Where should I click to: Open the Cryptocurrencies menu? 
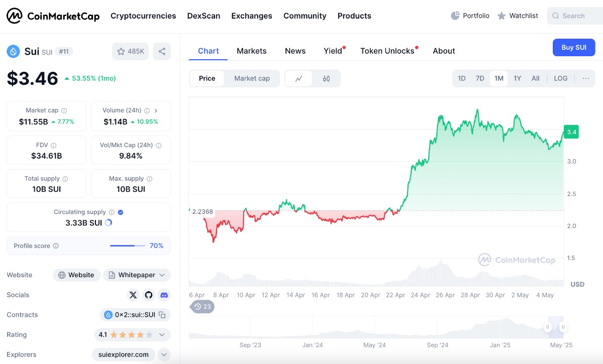pyautogui.click(x=143, y=16)
